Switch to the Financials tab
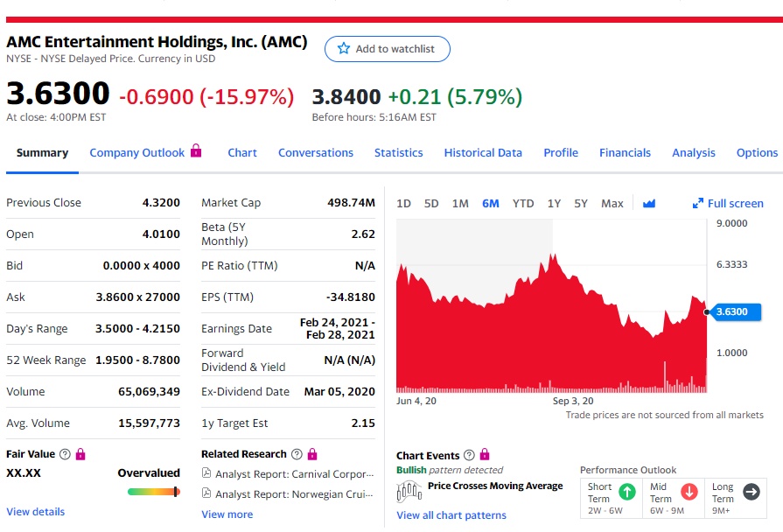The width and height of the screenshot is (783, 532). pos(625,153)
